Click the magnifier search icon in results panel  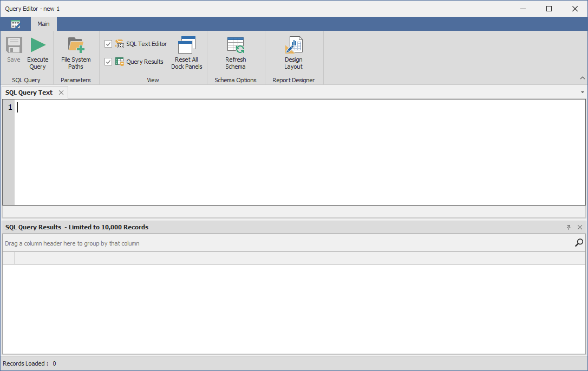click(579, 243)
